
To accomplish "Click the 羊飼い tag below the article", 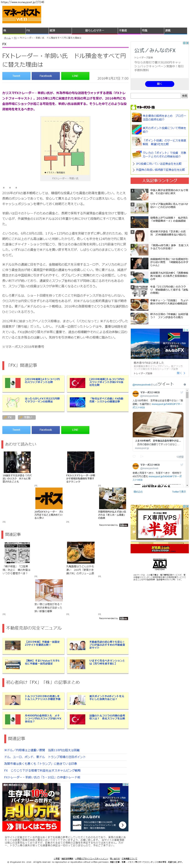I will 27,417.
